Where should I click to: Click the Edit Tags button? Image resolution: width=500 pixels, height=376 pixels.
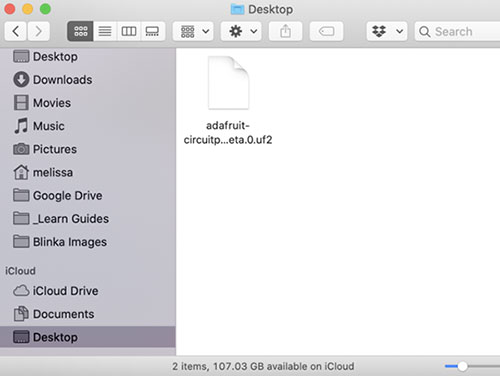pos(326,31)
